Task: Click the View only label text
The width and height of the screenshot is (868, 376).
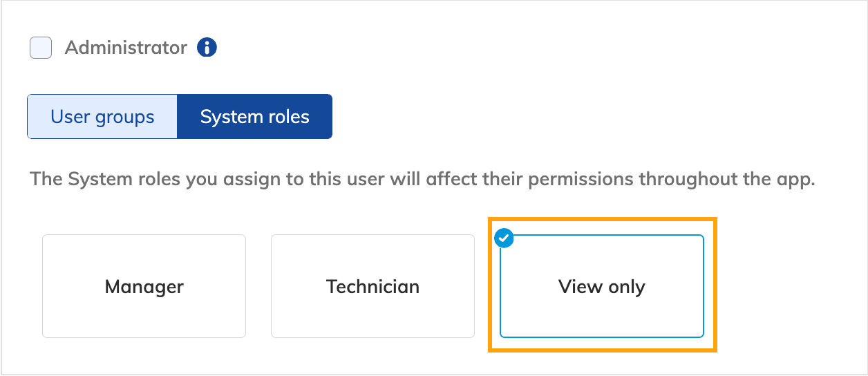Action: [601, 287]
